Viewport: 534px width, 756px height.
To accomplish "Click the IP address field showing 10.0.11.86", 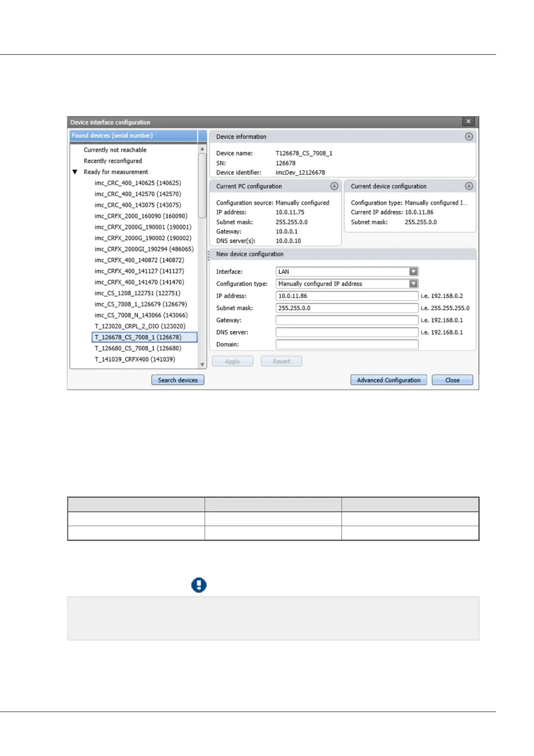I will (347, 296).
